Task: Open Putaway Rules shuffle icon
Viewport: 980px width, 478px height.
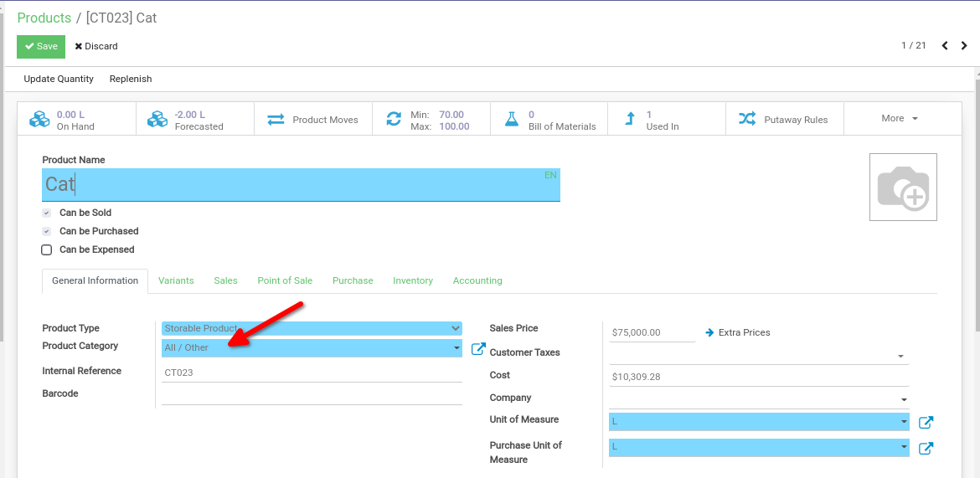Action: click(x=747, y=119)
